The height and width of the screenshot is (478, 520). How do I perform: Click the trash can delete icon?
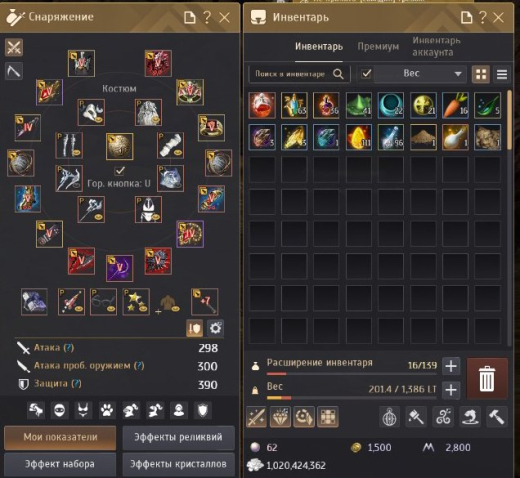point(487,378)
